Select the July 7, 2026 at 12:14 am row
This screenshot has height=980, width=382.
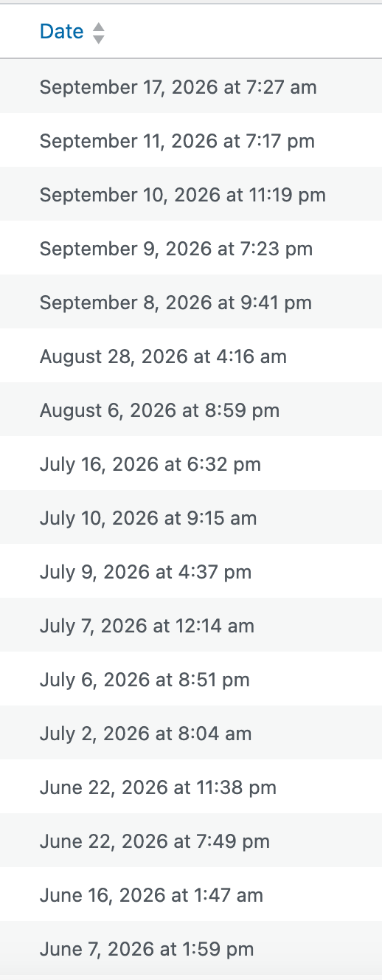[x=191, y=625]
